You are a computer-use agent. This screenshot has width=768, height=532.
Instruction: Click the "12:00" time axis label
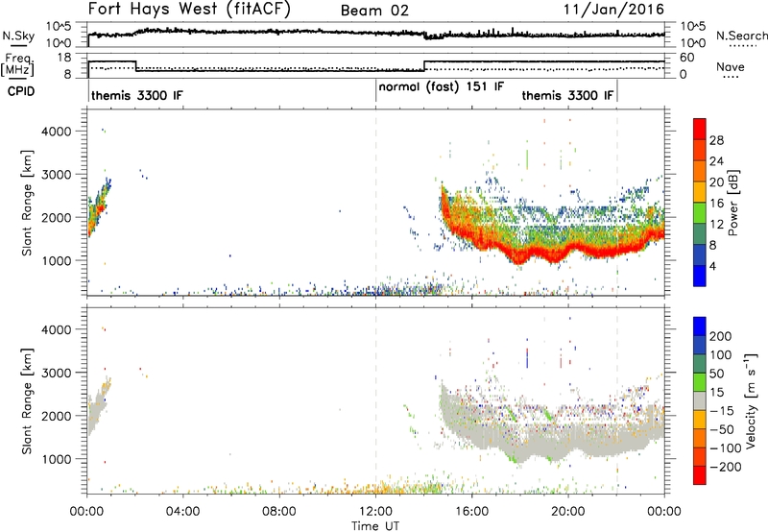coord(375,512)
